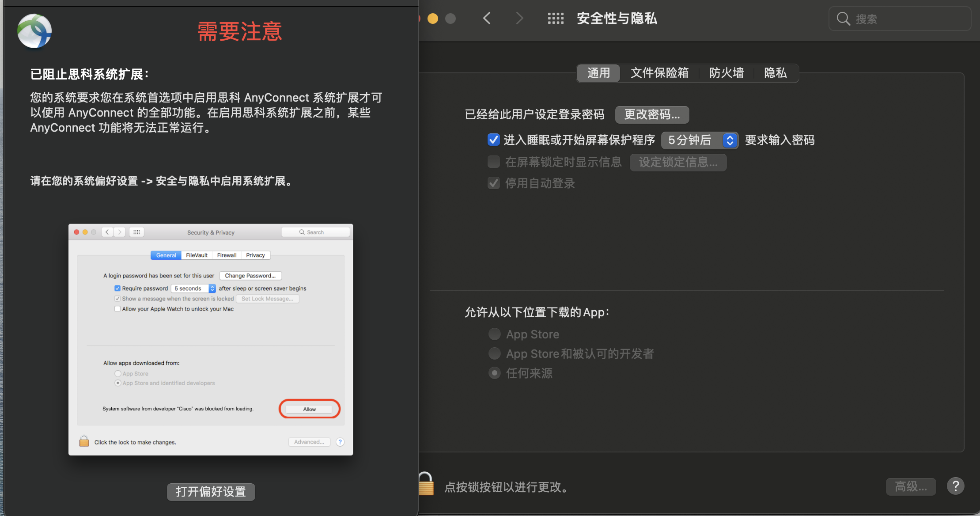Toggle the 停用自动登录 checkbox
The width and height of the screenshot is (980, 516).
click(493, 183)
